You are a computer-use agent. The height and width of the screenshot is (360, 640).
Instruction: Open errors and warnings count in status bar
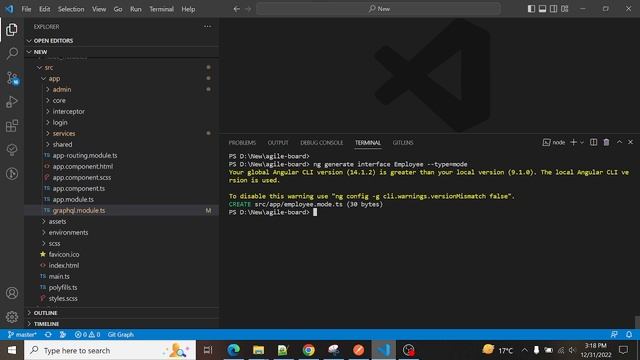click(87, 334)
